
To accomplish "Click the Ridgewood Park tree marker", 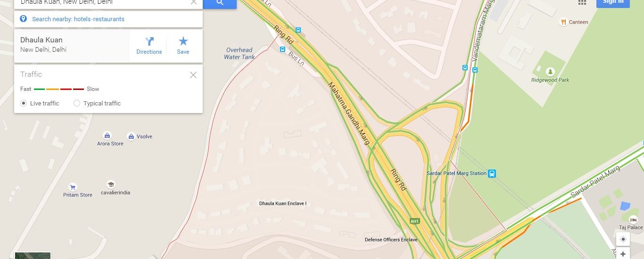I will click(x=550, y=72).
